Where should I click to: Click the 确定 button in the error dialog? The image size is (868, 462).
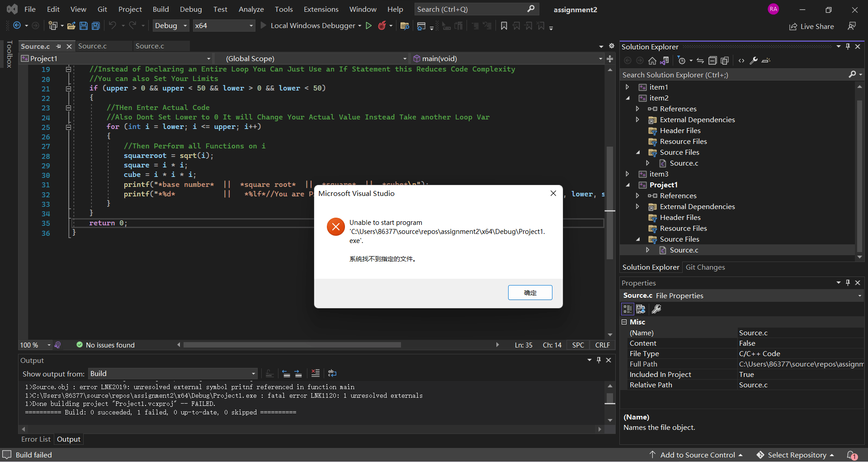pyautogui.click(x=530, y=293)
